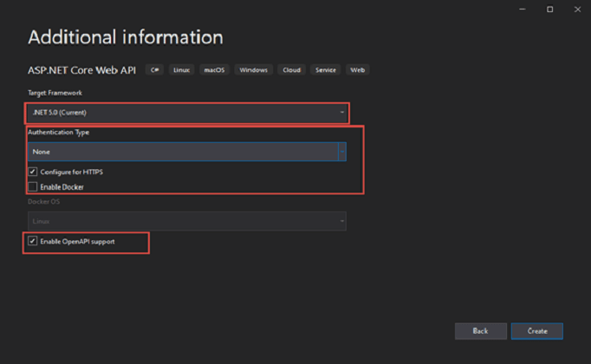Maximize the dialog window
Viewport: 591px width, 364px height.
point(549,10)
